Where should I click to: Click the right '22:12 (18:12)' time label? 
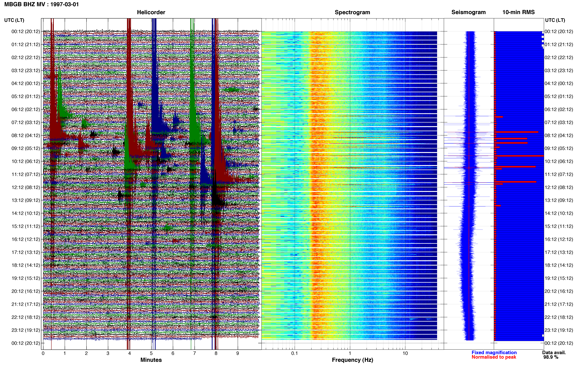click(x=559, y=317)
